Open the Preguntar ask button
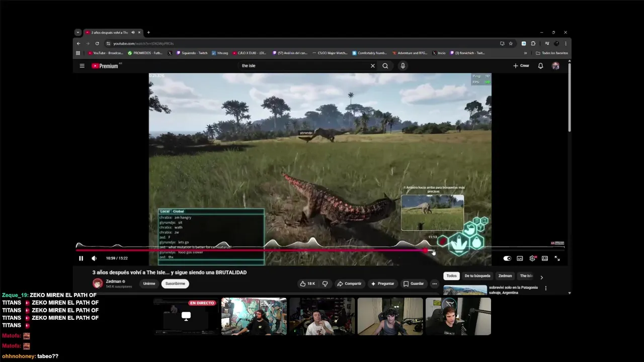The image size is (644, 362). tap(382, 284)
